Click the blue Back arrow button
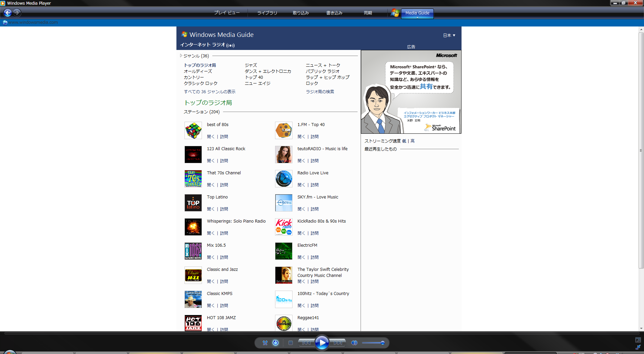This screenshot has width=644, height=354. tap(7, 13)
